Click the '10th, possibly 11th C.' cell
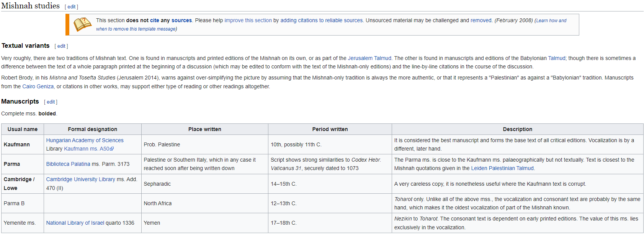The width and height of the screenshot is (644, 235). click(330, 145)
